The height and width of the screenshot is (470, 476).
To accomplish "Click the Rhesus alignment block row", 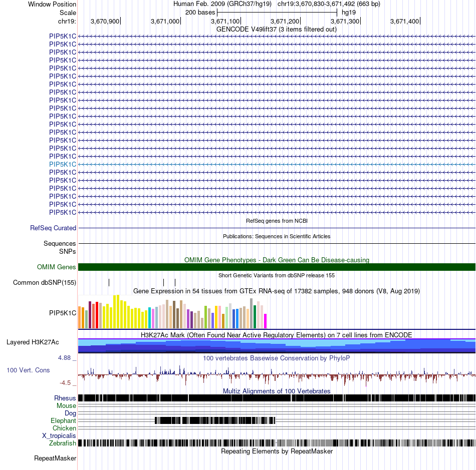I will (x=277, y=398).
